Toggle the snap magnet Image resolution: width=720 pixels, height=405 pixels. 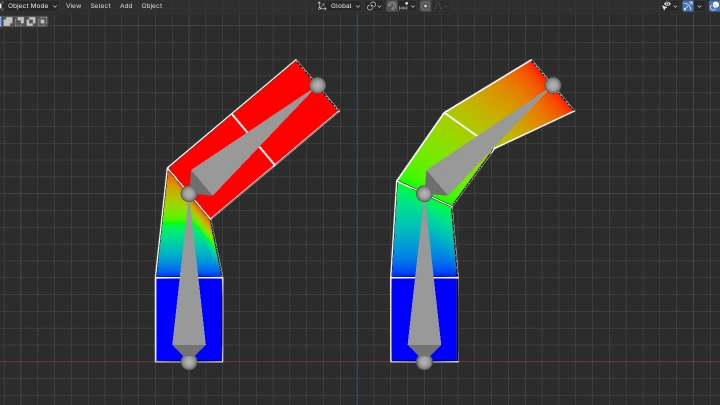(x=392, y=6)
